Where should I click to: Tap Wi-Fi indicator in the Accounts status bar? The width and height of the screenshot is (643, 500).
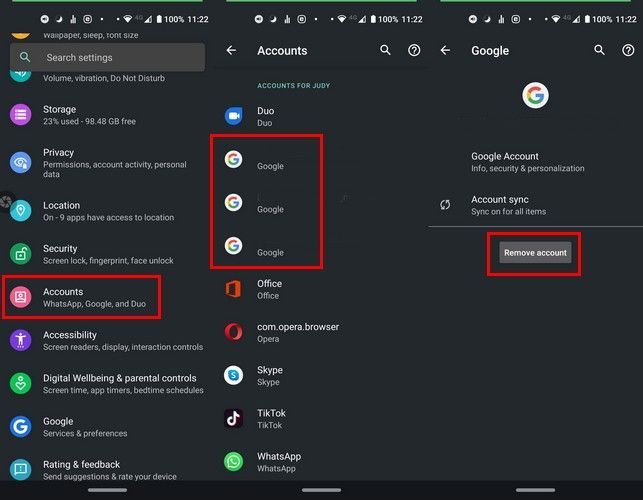(x=342, y=19)
